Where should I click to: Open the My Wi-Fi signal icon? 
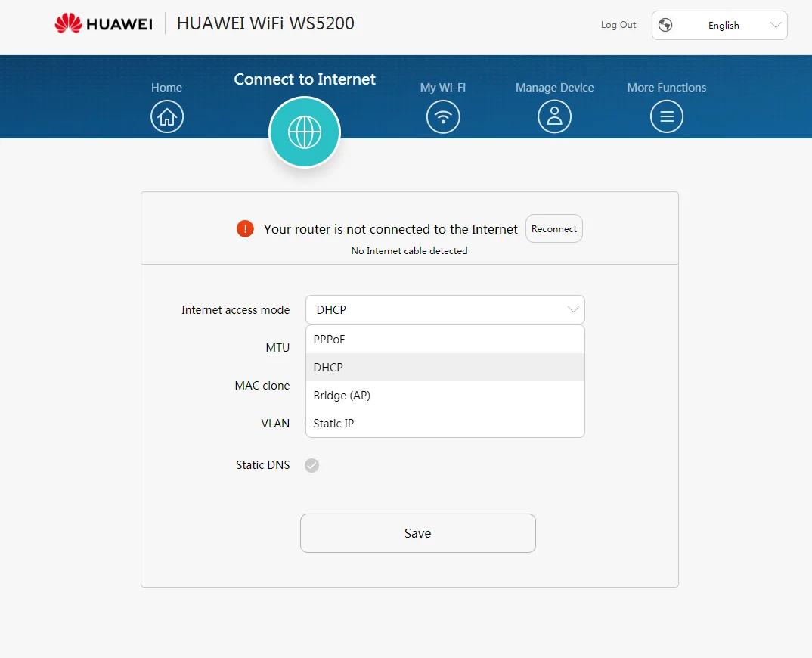(x=443, y=116)
